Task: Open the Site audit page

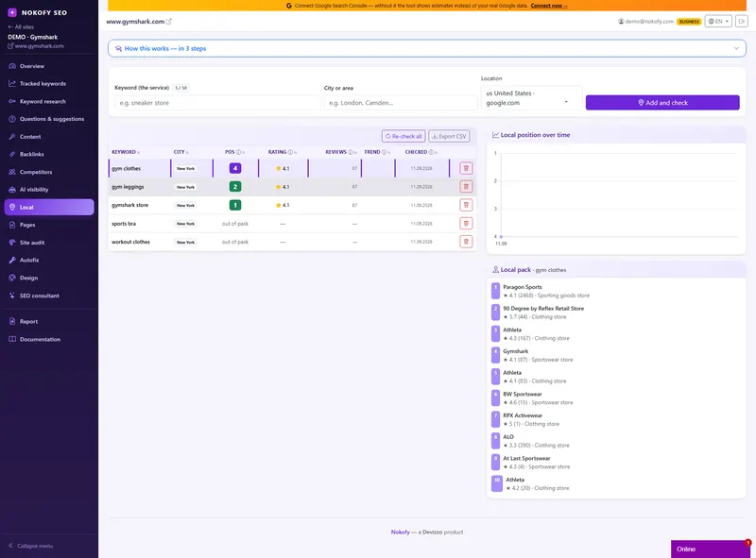Action: coord(49,243)
